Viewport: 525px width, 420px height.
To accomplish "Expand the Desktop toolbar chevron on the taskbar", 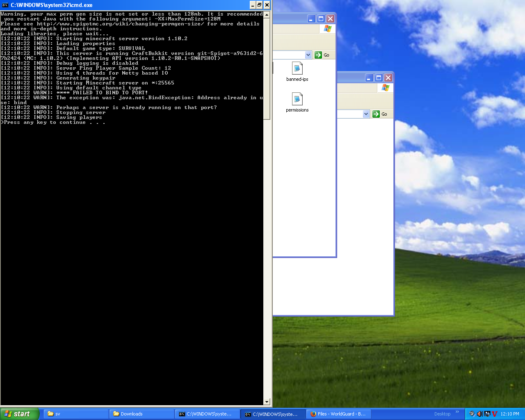I will click(457, 412).
